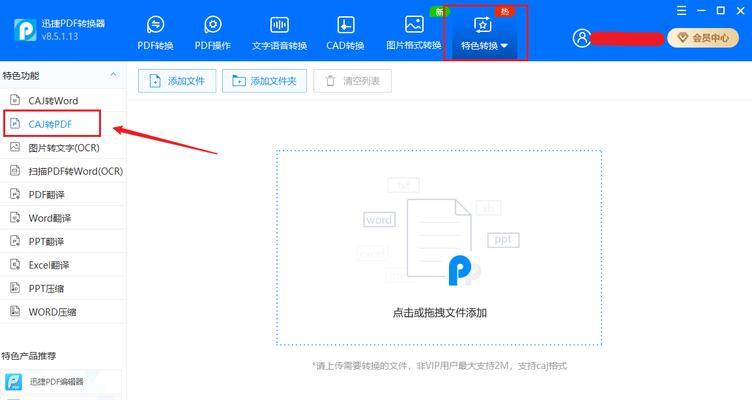
Task: Expand the 特色转换 dropdown tab
Action: [484, 33]
